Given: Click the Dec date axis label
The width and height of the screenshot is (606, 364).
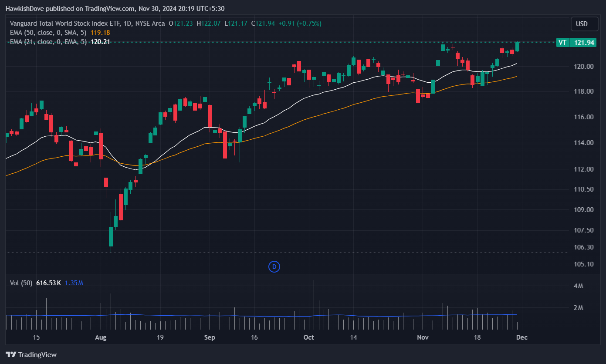Looking at the screenshot, I should click(522, 337).
